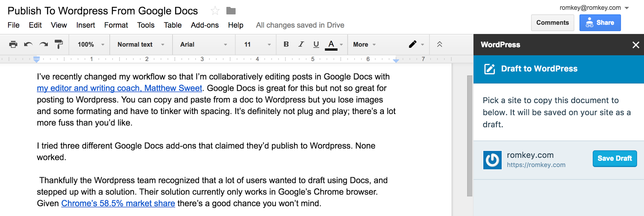Click the blue Share button
The height and width of the screenshot is (216, 644).
(600, 23)
